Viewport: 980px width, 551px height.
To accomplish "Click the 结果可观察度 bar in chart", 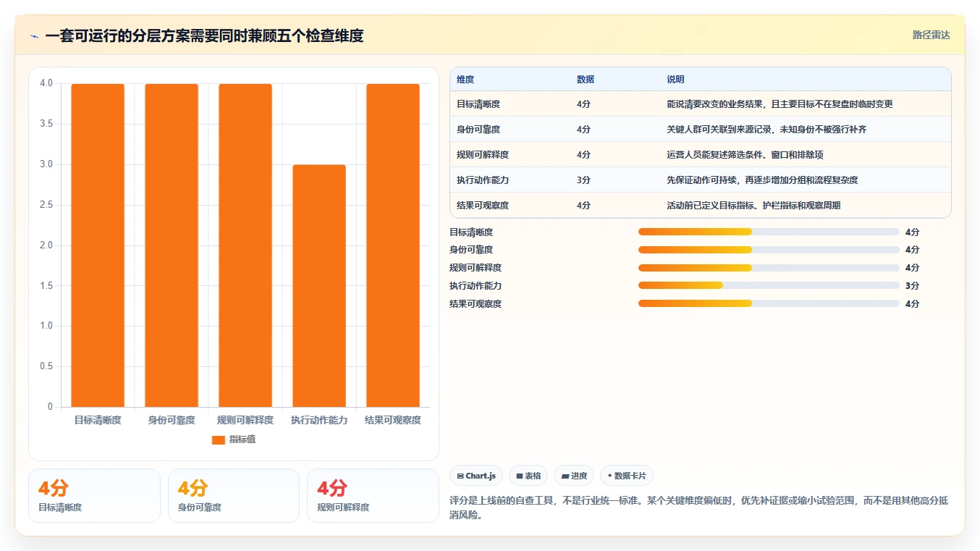I will click(x=393, y=245).
